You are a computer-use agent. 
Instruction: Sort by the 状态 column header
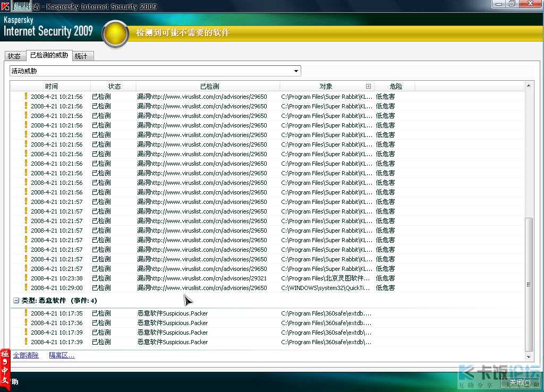[114, 87]
